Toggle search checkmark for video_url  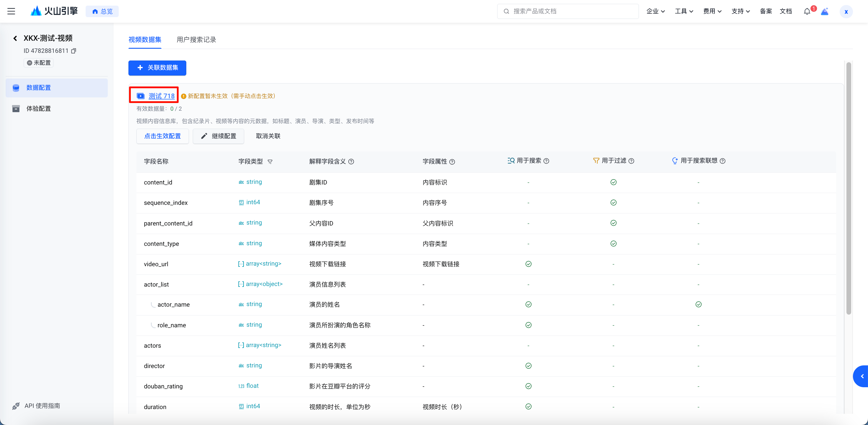tap(528, 264)
